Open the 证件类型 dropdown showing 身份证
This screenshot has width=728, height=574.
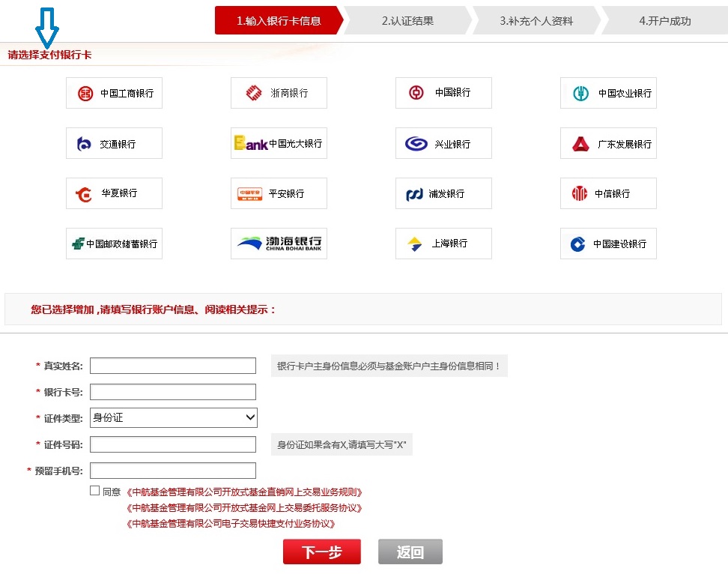(x=174, y=417)
